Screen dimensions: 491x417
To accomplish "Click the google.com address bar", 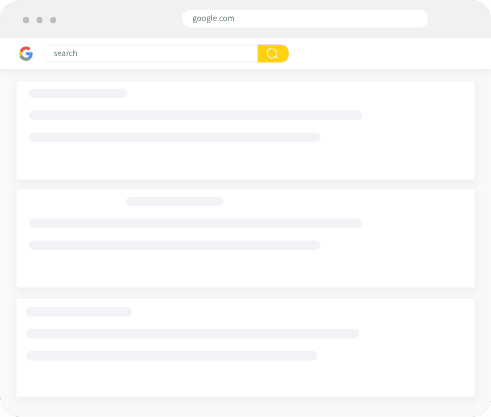I will click(x=305, y=18).
